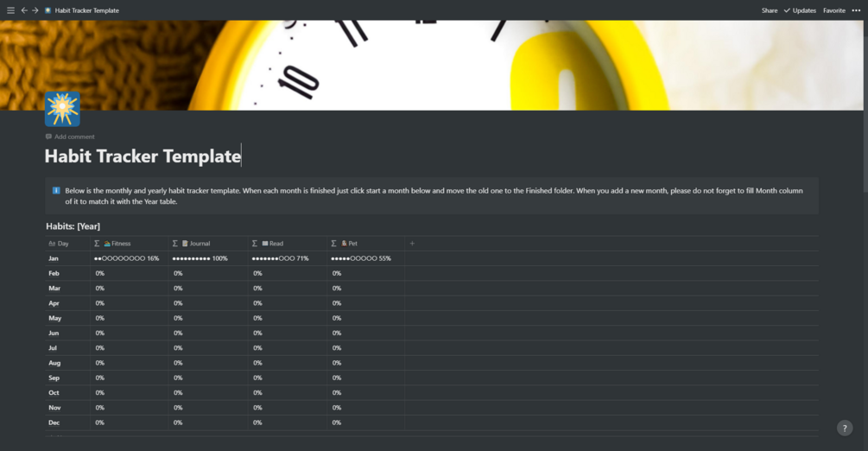Click the Habits: [Year] table title

[x=73, y=226]
